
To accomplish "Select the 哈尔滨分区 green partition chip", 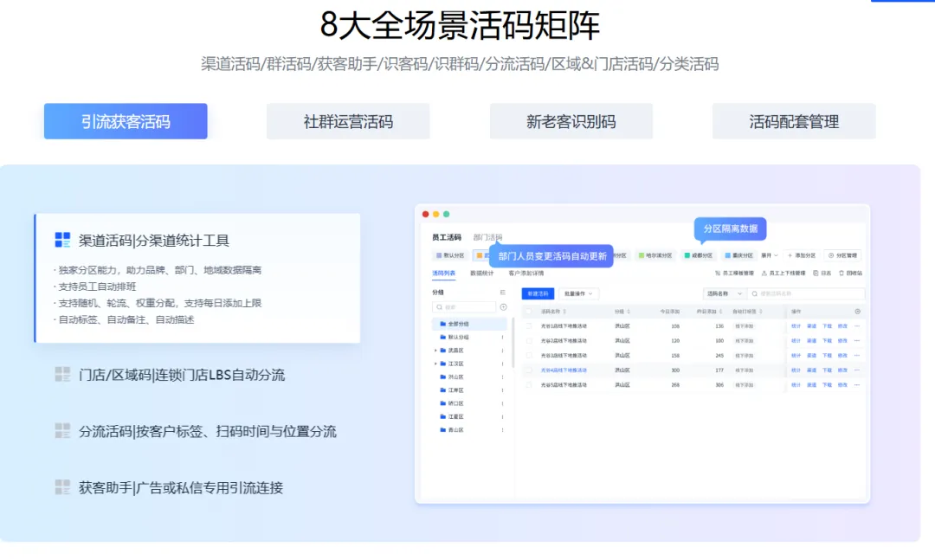I will point(655,255).
